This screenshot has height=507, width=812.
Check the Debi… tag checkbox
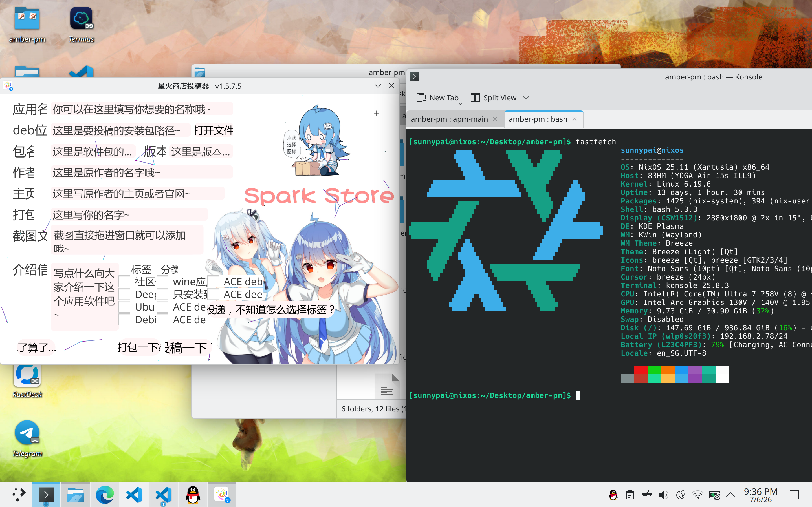pos(124,320)
